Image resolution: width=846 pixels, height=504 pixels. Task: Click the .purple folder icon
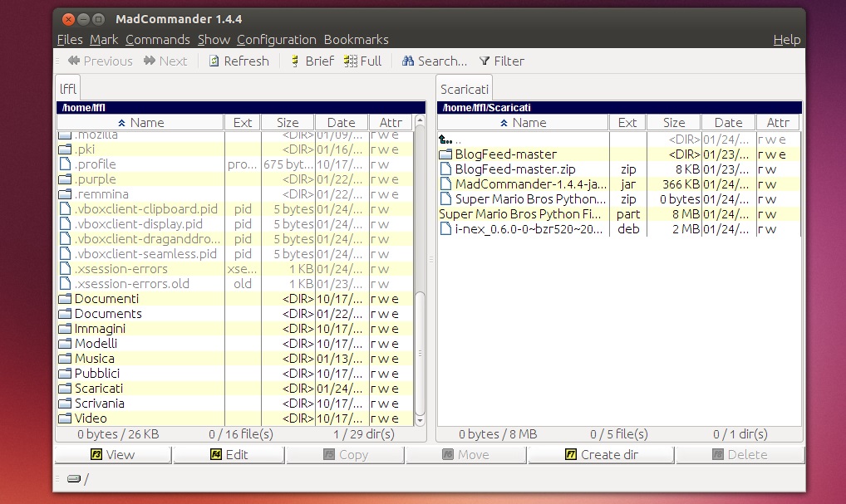(65, 179)
